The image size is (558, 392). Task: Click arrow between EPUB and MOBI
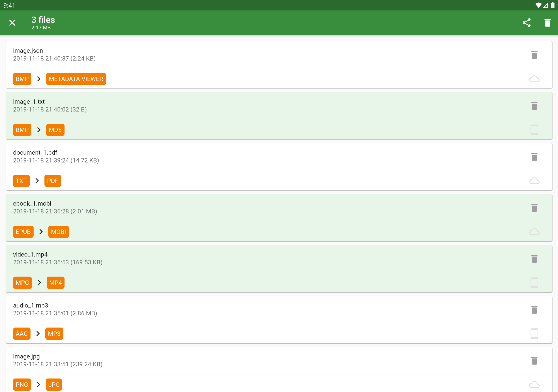point(41,232)
